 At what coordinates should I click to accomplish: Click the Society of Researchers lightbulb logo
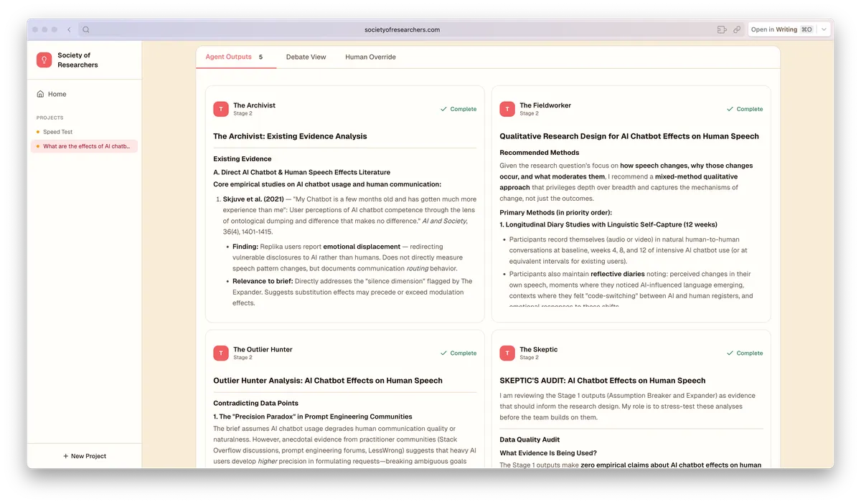(44, 60)
